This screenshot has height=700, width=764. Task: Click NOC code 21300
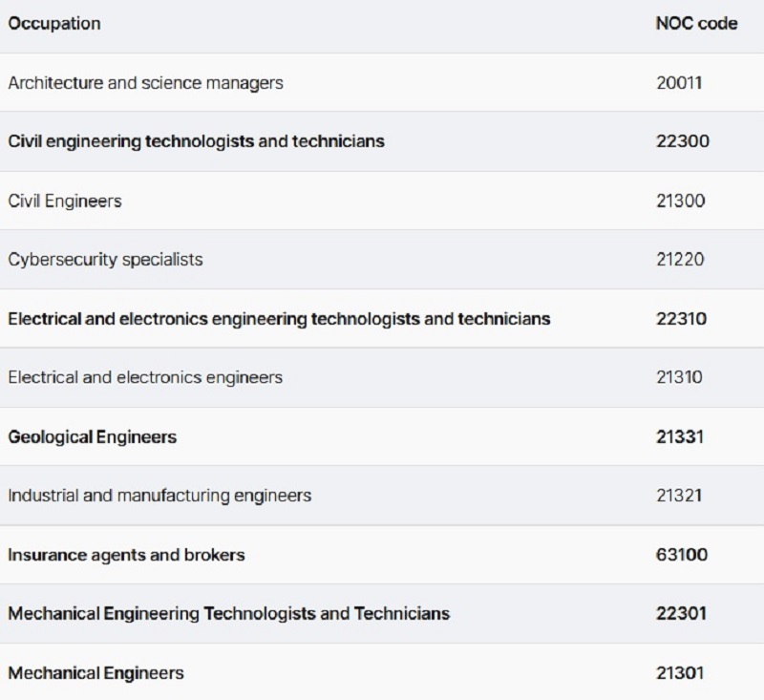point(680,201)
